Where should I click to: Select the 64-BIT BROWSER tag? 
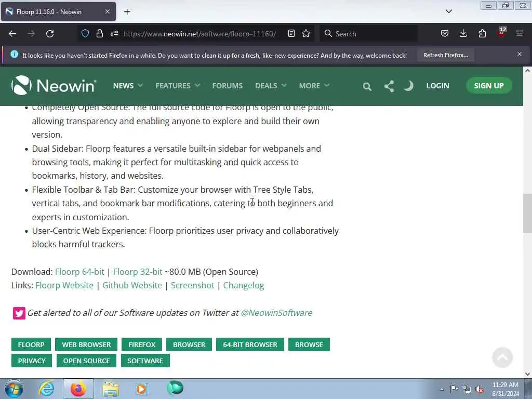tap(250, 344)
